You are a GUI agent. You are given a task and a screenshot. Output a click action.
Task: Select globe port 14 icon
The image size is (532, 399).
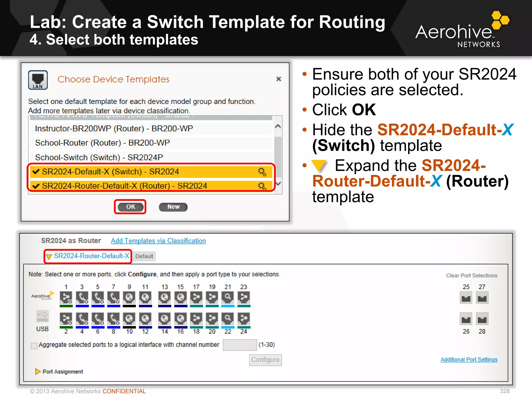[x=165, y=319]
